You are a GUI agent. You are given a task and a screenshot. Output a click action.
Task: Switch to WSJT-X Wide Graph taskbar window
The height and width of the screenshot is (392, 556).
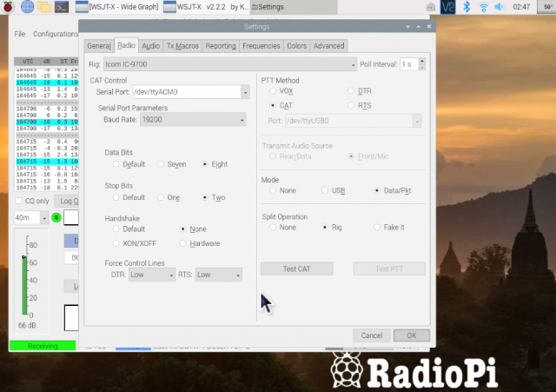pos(117,7)
